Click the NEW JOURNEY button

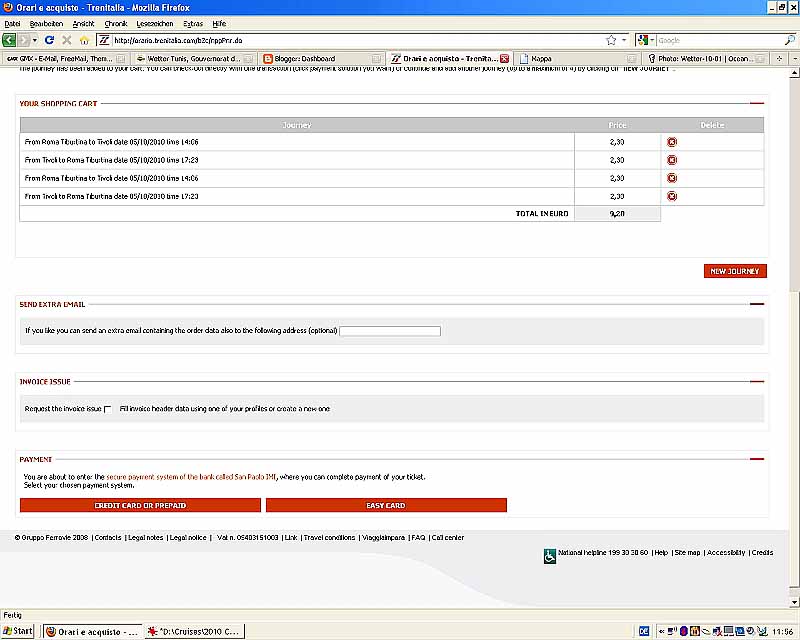tap(735, 271)
